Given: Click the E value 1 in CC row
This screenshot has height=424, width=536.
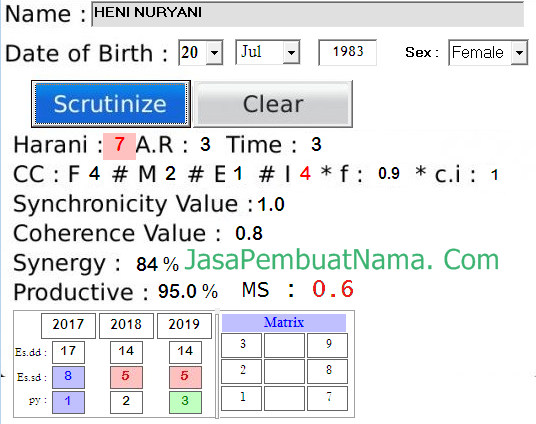Looking at the screenshot, I should tap(238, 174).
